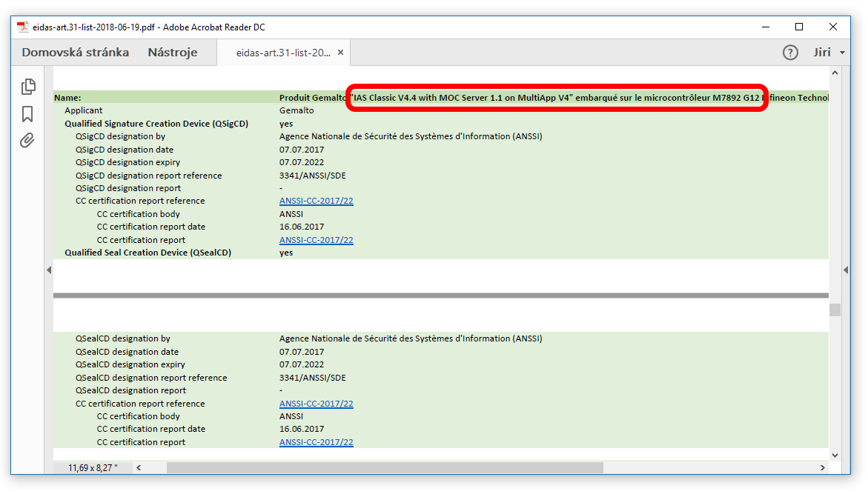The width and height of the screenshot is (868, 494).
Task: Click the 'Gemalto' applicant value
Action: pos(296,110)
